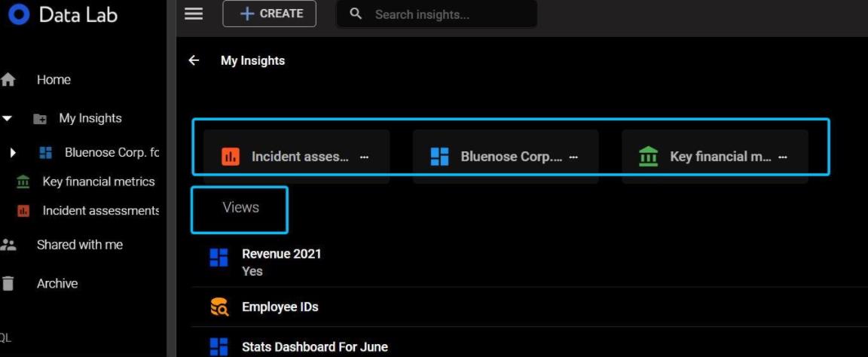Open the Incident asses... folder card
The height and width of the screenshot is (357, 868).
pos(296,157)
